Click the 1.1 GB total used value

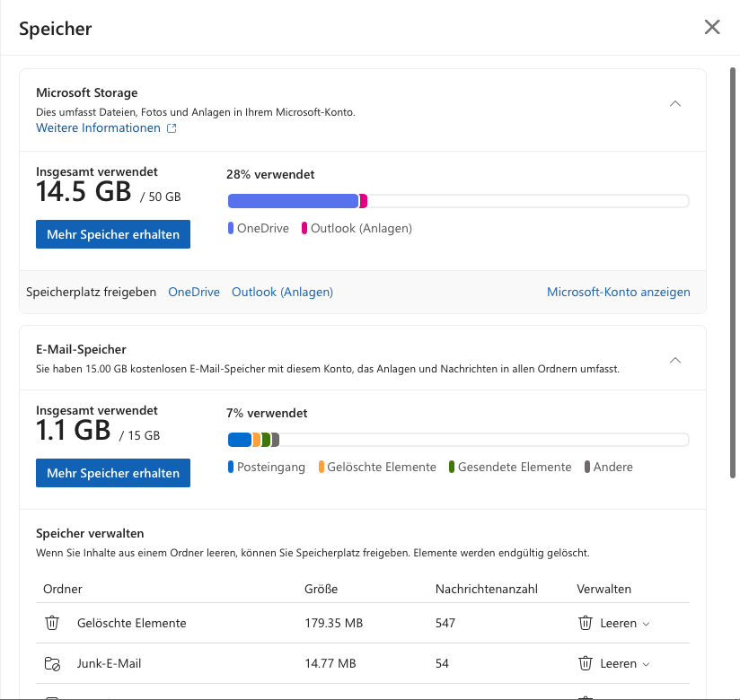click(x=73, y=430)
